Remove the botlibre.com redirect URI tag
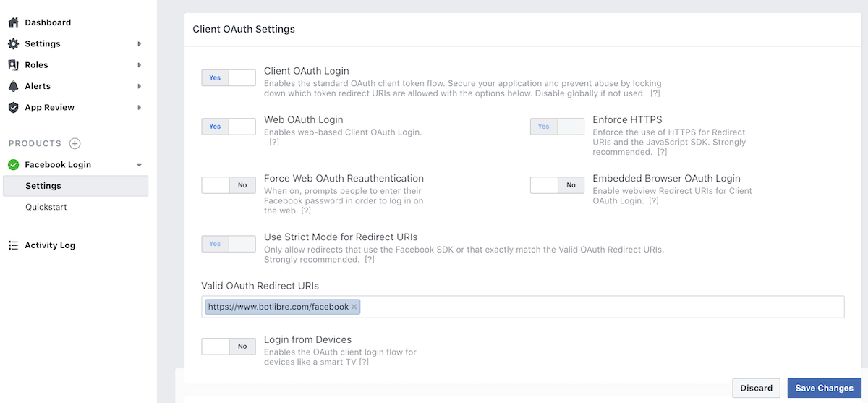Image resolution: width=868 pixels, height=403 pixels. click(354, 307)
